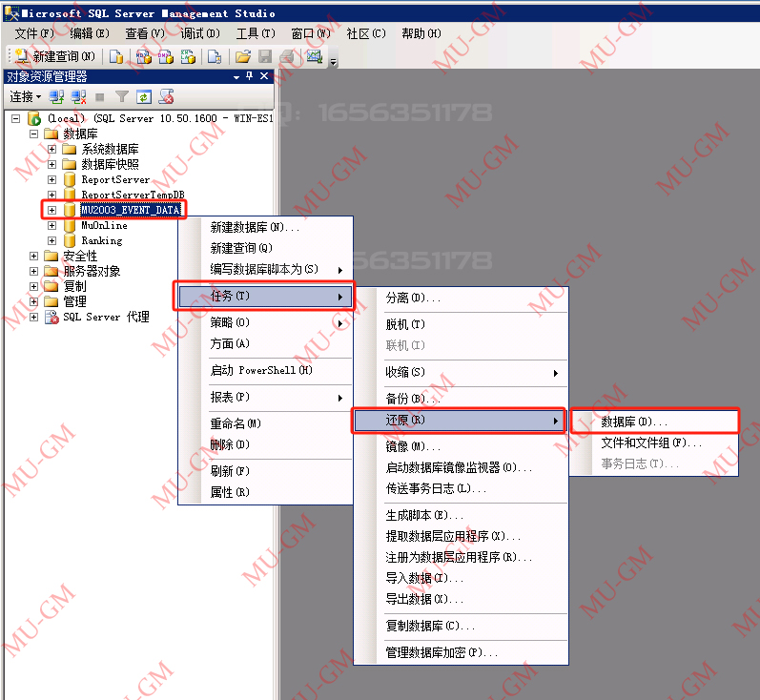The height and width of the screenshot is (700, 760).
Task: Click the connect Object Explorer icon
Action: pos(56,97)
